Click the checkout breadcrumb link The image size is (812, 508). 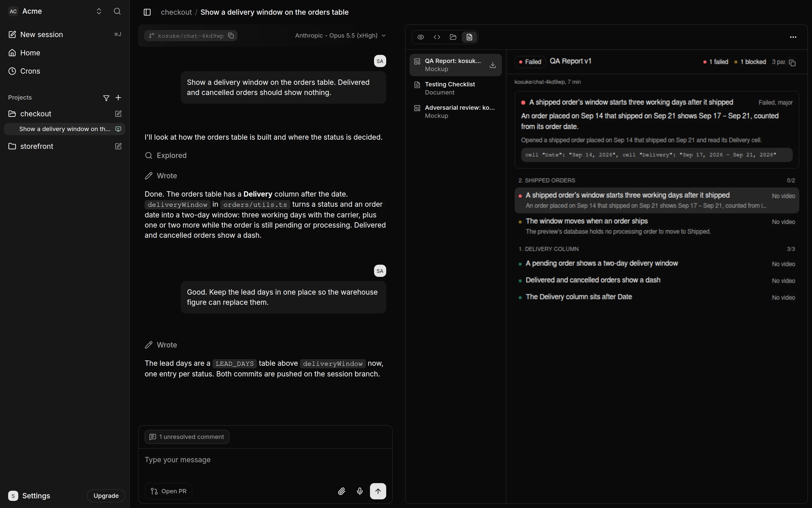[176, 12]
